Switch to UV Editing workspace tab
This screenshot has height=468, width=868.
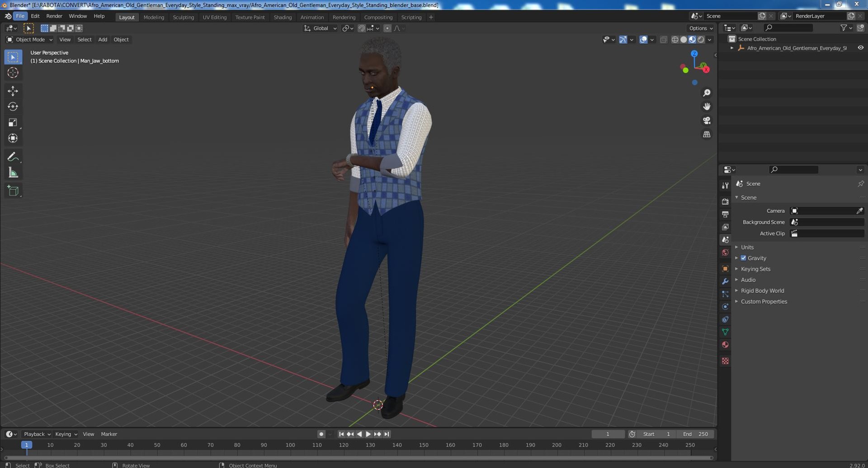point(214,17)
